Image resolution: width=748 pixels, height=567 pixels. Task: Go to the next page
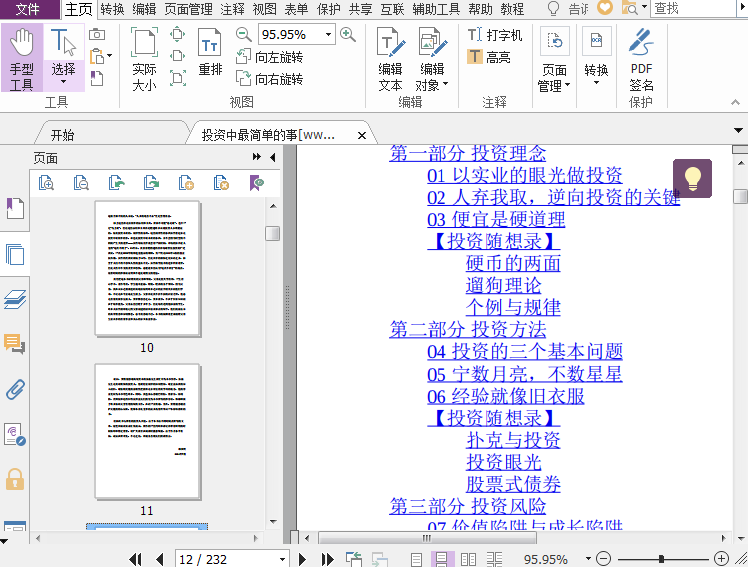302,559
